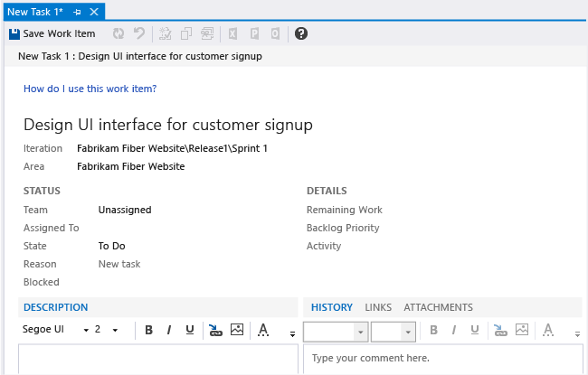Image resolution: width=588 pixels, height=375 pixels.
Task: Switch to the HISTORY tab
Action: pyautogui.click(x=332, y=307)
